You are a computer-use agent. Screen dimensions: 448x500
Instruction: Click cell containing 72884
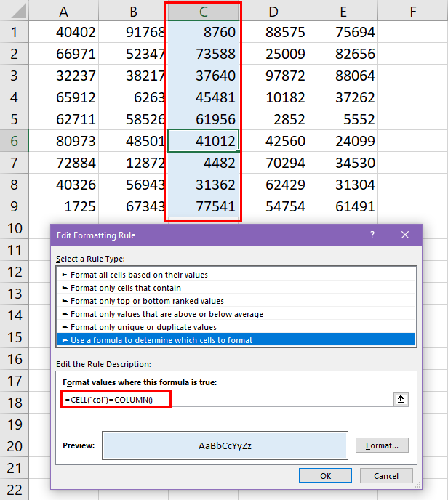point(64,163)
